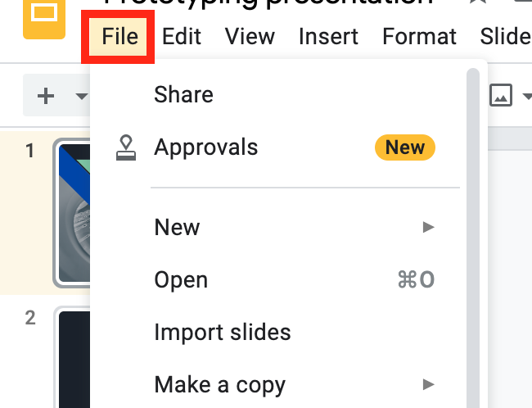Click the insert image toolbar icon
The width and height of the screenshot is (532, 408).
[500, 96]
